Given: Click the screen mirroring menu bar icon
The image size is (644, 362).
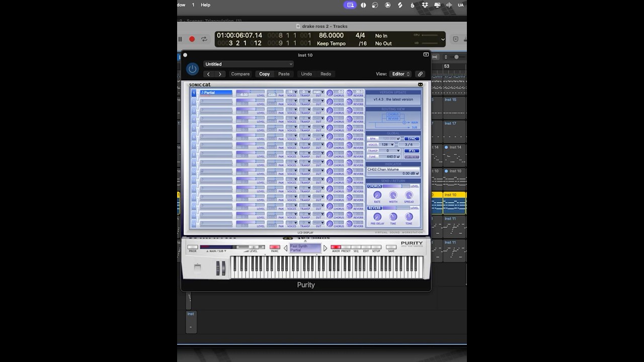Looking at the screenshot, I should 350,5.
